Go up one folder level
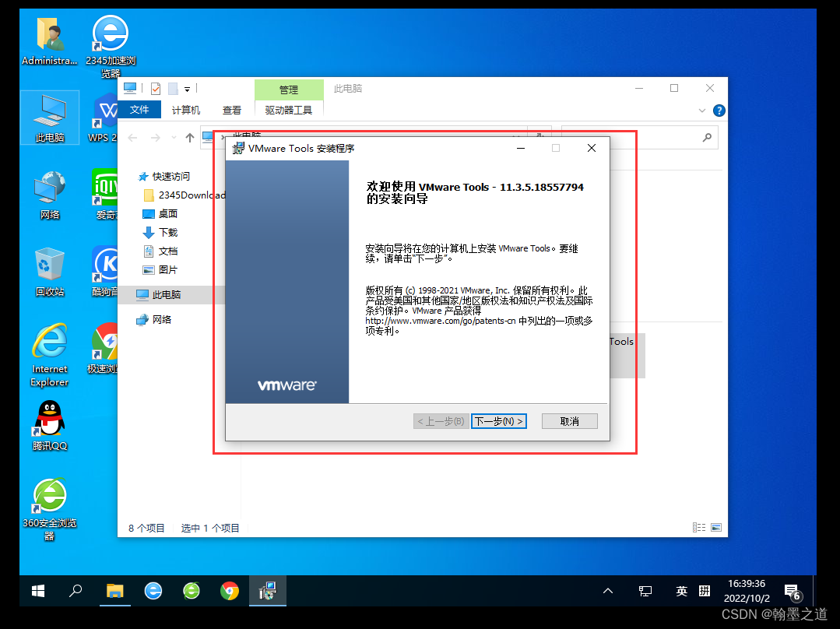 pyautogui.click(x=190, y=138)
